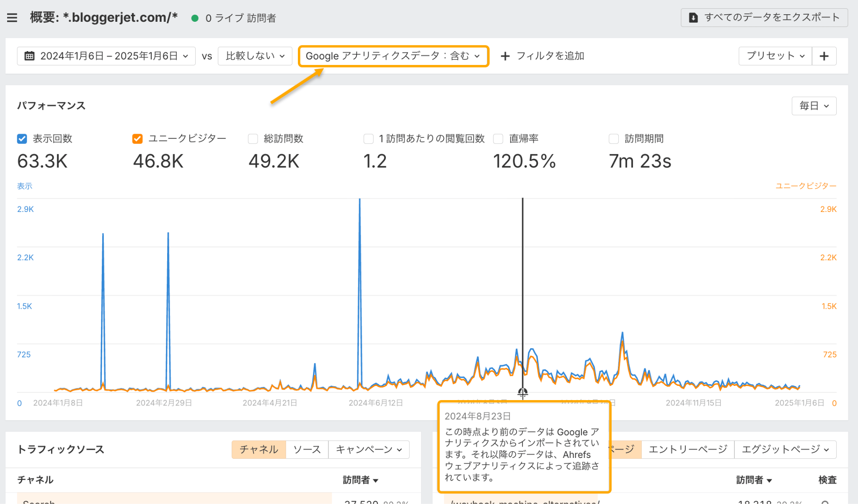
Task: Check the 直帰率 metric checkbox
Action: click(x=498, y=139)
